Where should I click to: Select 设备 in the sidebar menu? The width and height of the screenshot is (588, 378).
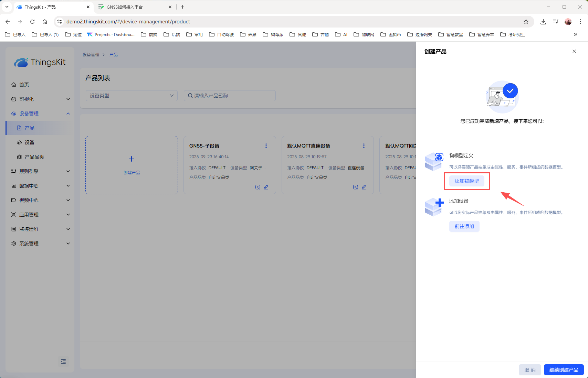coord(30,142)
